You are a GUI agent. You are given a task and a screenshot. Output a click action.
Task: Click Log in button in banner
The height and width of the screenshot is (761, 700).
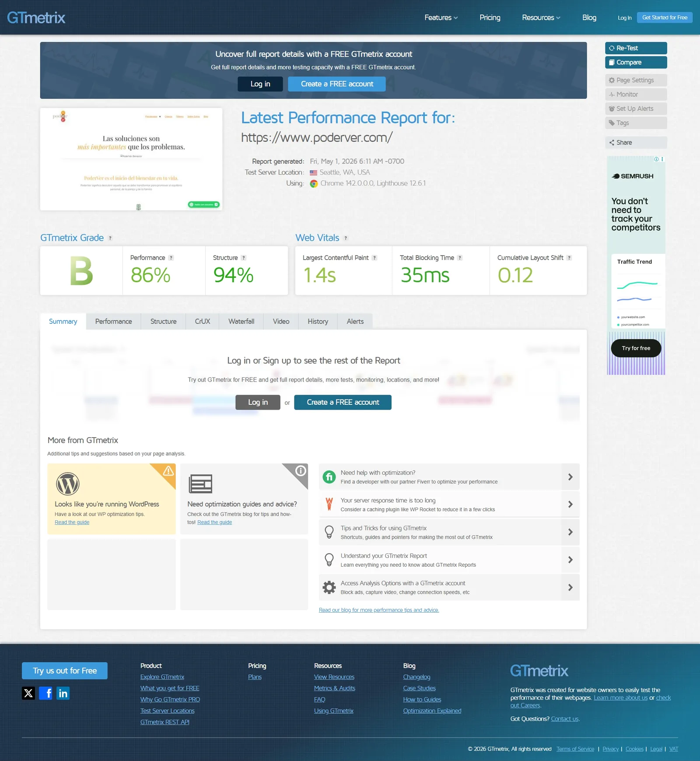click(260, 84)
